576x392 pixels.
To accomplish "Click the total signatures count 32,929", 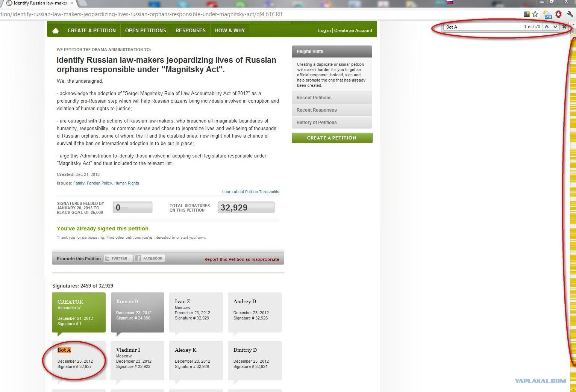I will (x=246, y=207).
